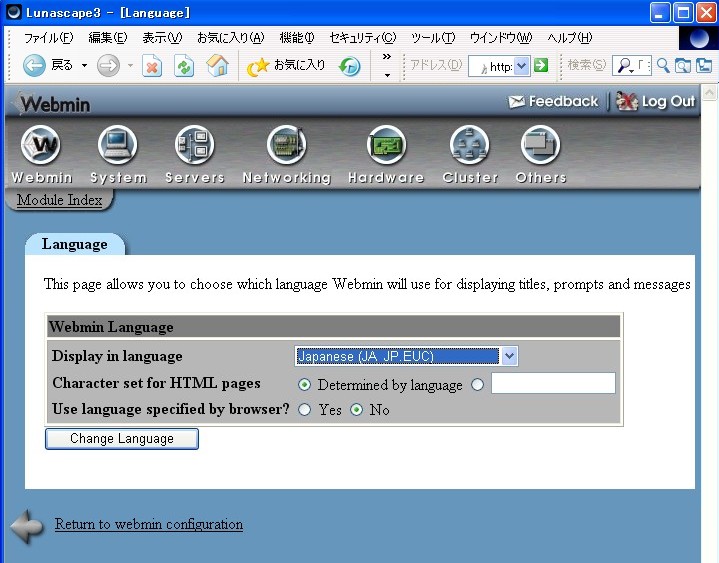Open the Hardware category icon
This screenshot has height=563, width=719.
pos(386,145)
